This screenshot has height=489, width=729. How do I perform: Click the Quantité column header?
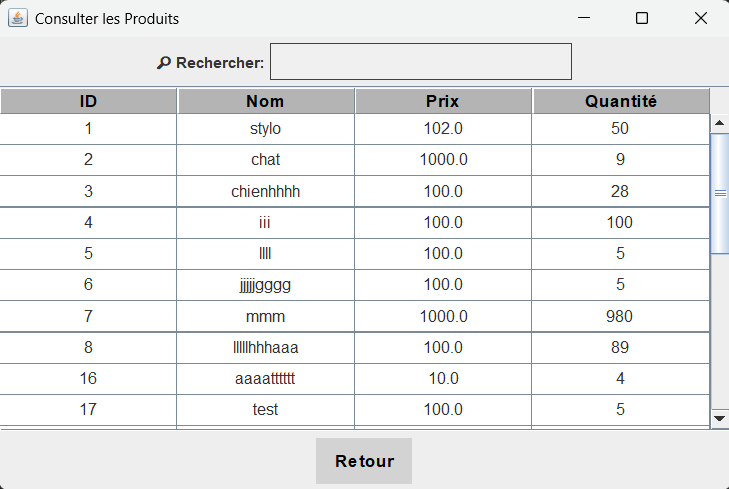pos(620,101)
